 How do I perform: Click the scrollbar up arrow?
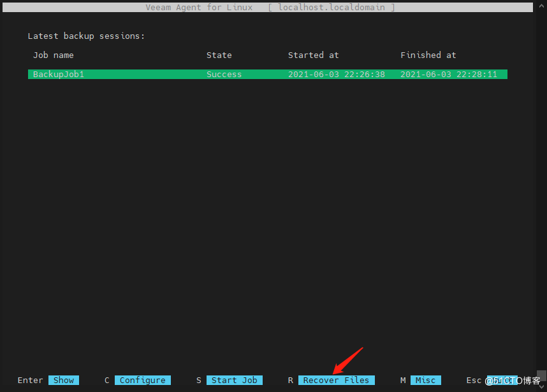541,6
